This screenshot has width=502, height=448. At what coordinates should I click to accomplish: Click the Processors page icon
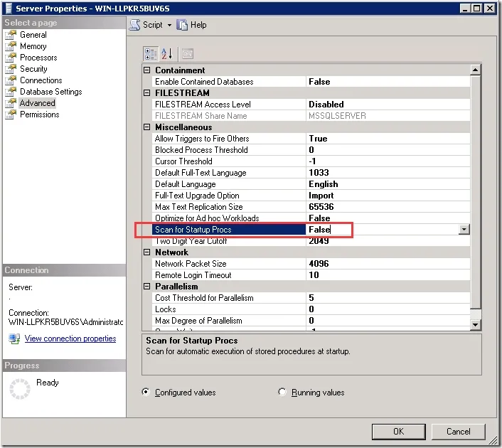pyautogui.click(x=11, y=58)
